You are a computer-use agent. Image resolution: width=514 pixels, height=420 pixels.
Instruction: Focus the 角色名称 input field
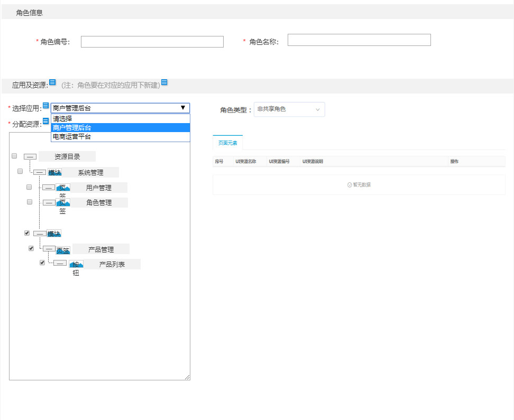(359, 40)
